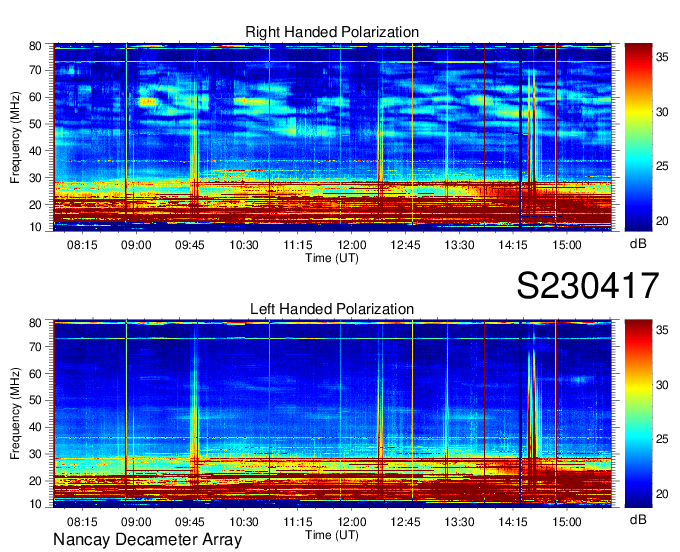680x552 pixels.
Task: Click the Left Handed Polarization spectrogram image
Action: [x=332, y=412]
